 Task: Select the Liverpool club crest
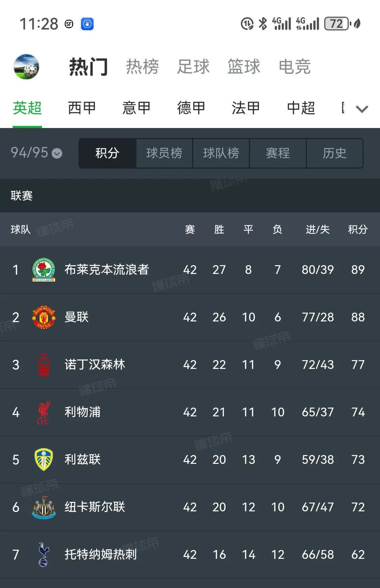[x=44, y=412]
